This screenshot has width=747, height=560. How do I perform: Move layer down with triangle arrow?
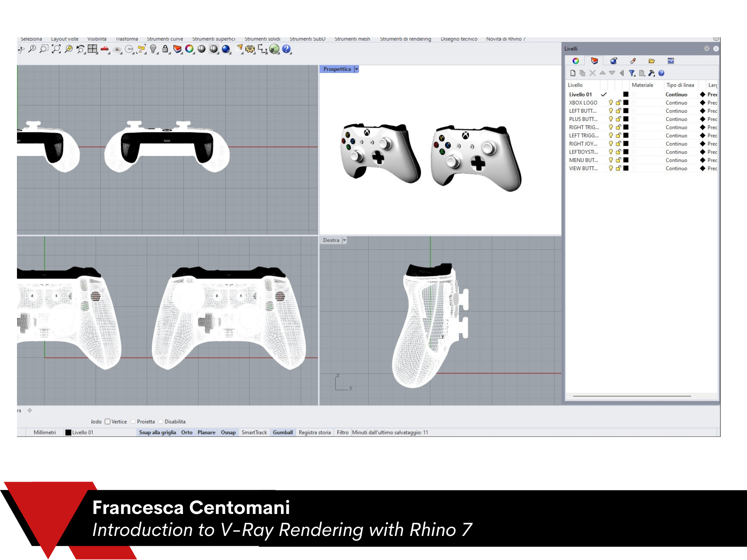point(612,73)
